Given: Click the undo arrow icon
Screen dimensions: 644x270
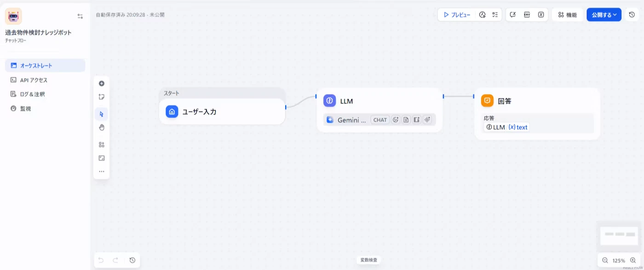Looking at the screenshot, I should pos(101,260).
